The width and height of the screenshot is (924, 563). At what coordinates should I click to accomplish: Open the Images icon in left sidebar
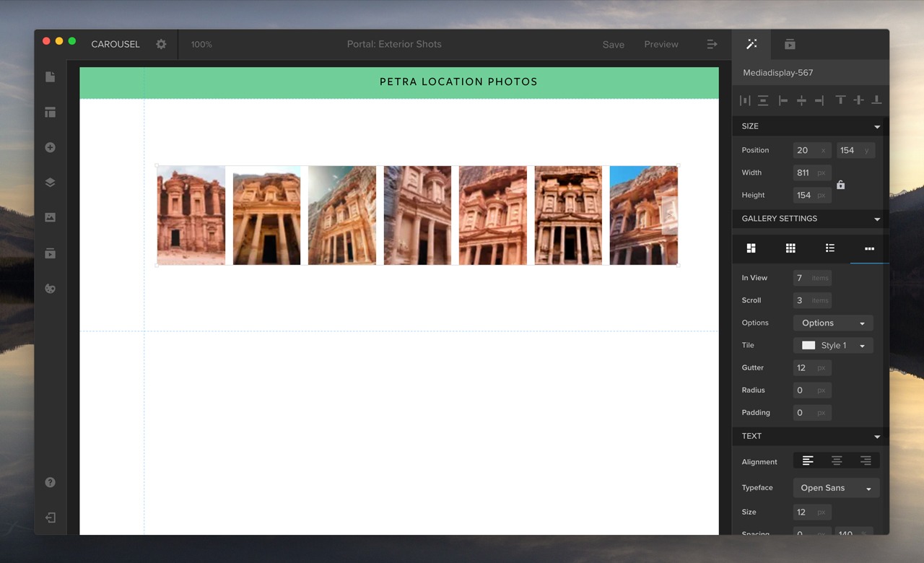[x=50, y=217]
